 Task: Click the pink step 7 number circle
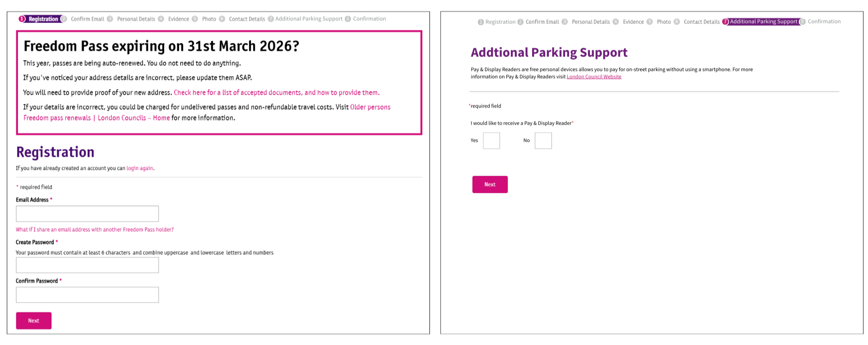726,22
